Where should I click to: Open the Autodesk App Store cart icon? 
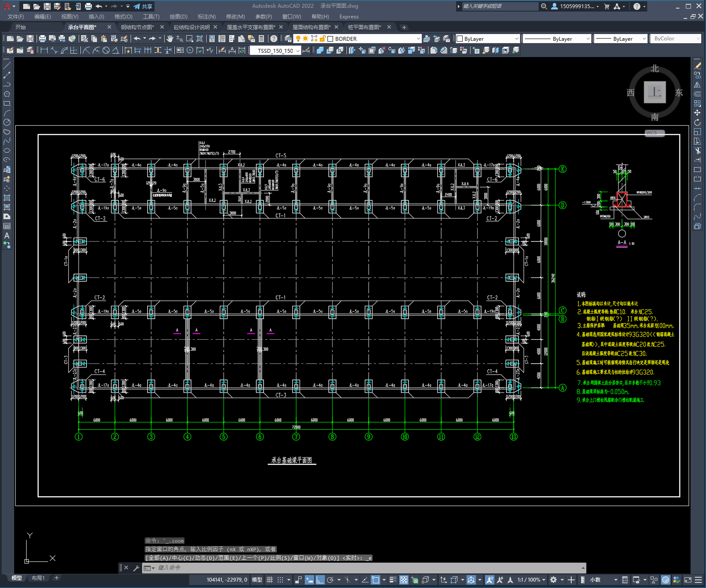(x=606, y=6)
